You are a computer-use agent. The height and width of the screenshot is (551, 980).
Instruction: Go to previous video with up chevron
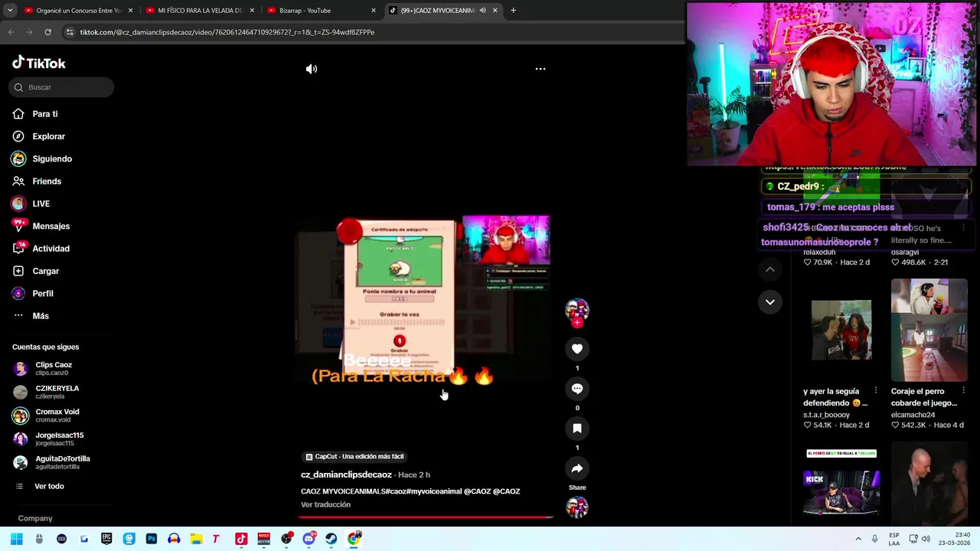click(x=770, y=269)
